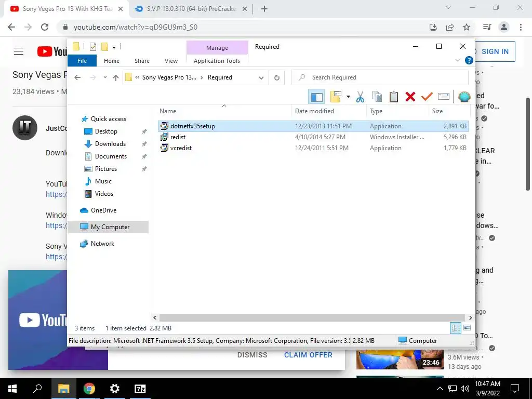The image size is (532, 399).
Task: Click scroll right arrow of file list
Action: (470, 317)
